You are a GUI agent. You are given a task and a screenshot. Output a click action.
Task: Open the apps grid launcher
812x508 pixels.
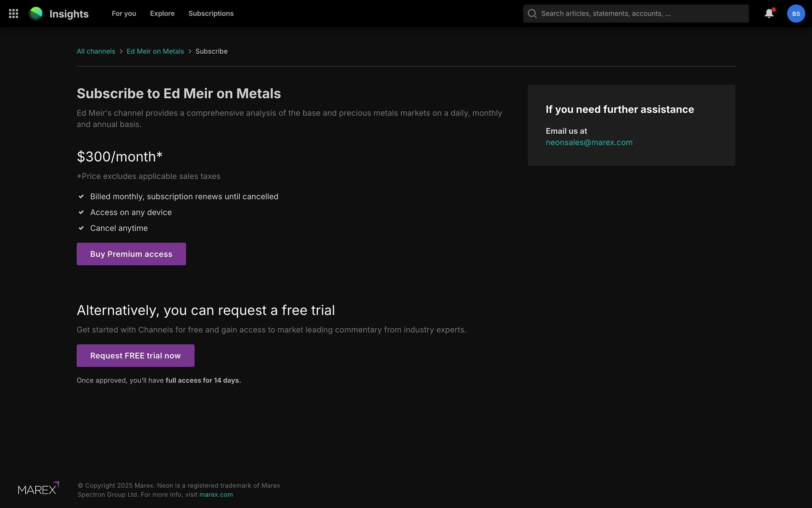click(x=13, y=14)
